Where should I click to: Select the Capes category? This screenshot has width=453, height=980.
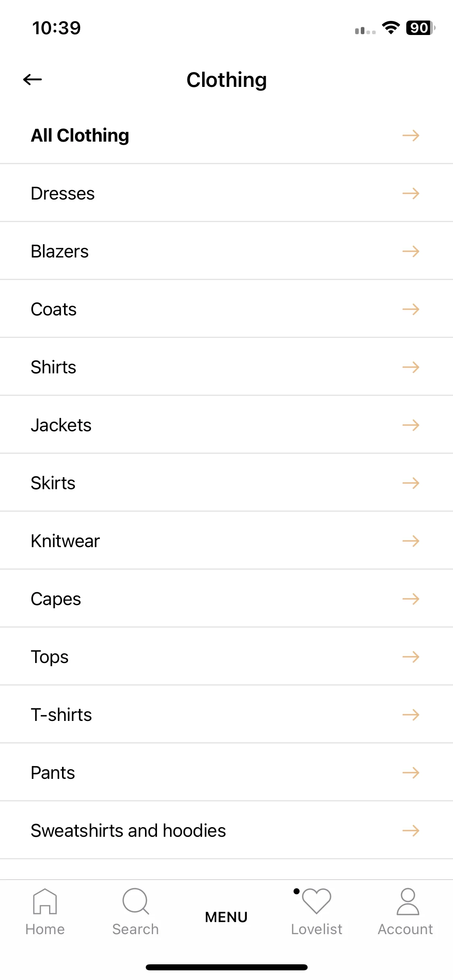(x=226, y=599)
